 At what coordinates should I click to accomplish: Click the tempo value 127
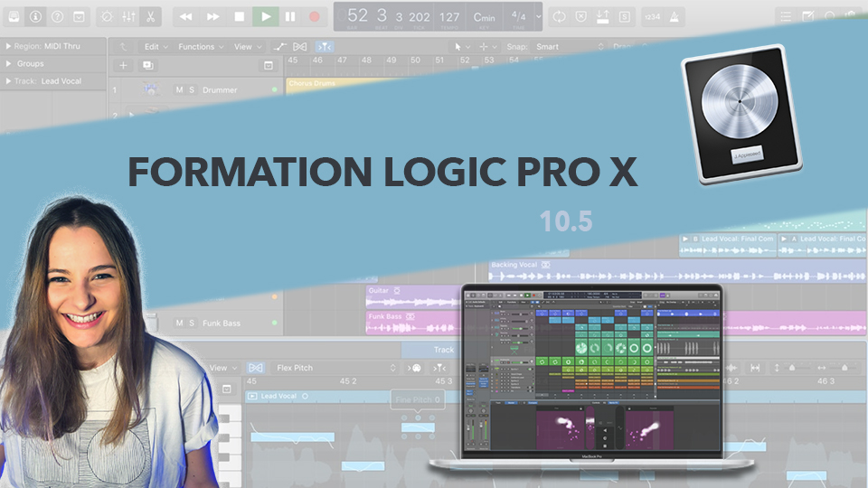tap(449, 17)
